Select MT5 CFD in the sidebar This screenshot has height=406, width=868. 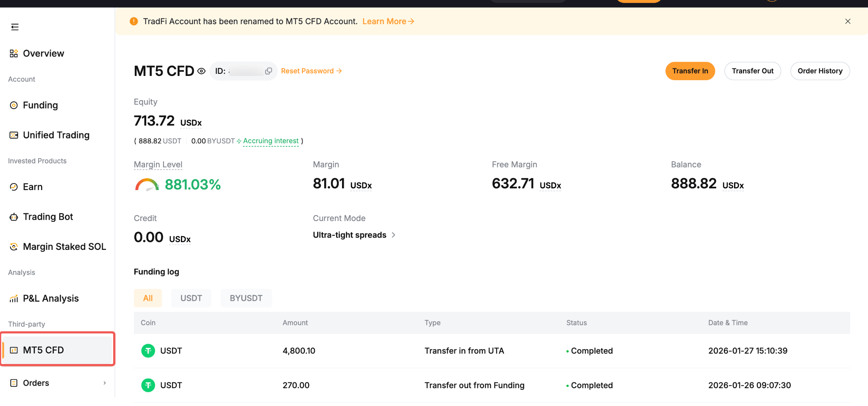(x=57, y=350)
